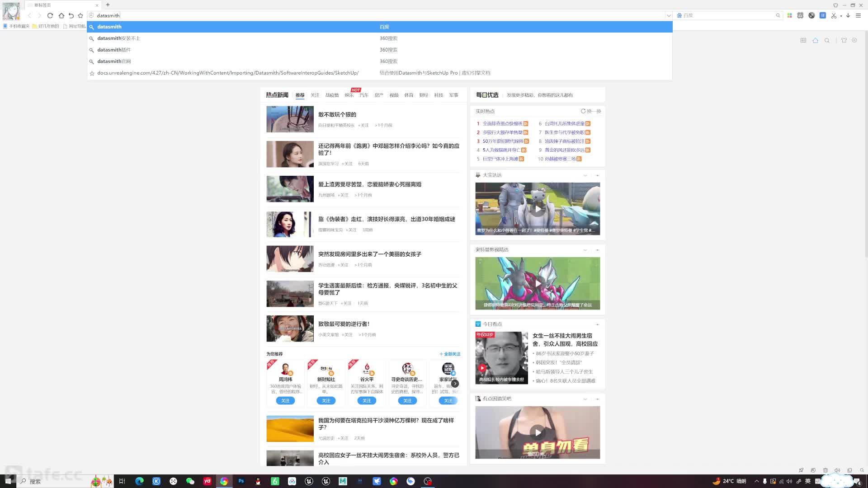The image size is (868, 488).
Task: Open a new tab with plus button
Action: [x=108, y=5]
